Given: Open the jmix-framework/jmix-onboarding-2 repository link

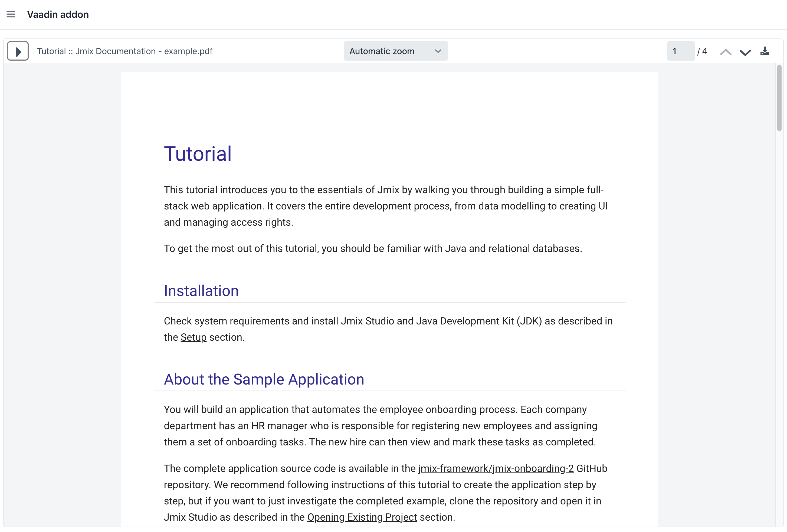Looking at the screenshot, I should (x=495, y=468).
